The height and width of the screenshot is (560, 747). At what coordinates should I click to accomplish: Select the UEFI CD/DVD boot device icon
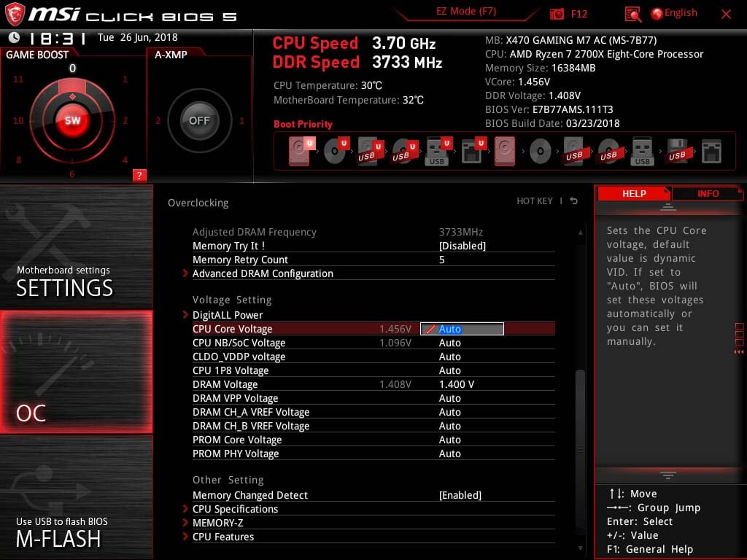[336, 151]
